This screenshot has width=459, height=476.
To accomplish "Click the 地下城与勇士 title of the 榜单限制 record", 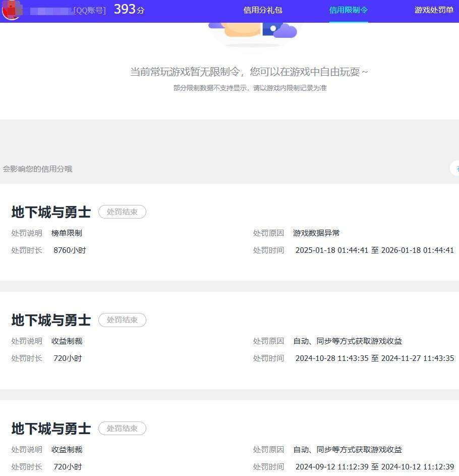I will click(x=51, y=212).
